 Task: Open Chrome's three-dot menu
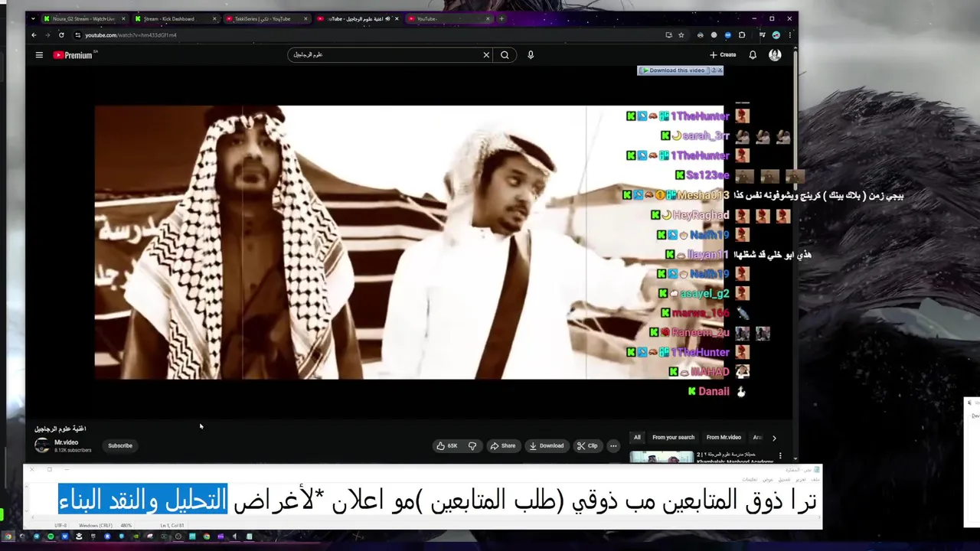[789, 35]
